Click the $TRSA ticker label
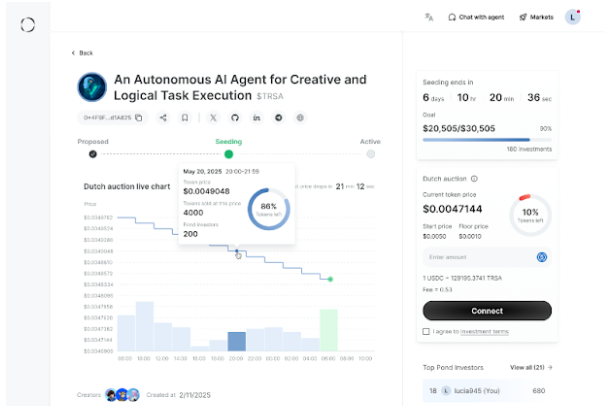The width and height of the screenshot is (605, 406). coord(270,96)
